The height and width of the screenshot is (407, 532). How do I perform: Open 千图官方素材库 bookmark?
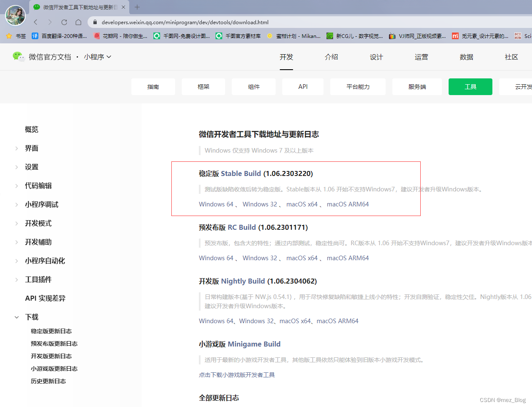click(238, 36)
